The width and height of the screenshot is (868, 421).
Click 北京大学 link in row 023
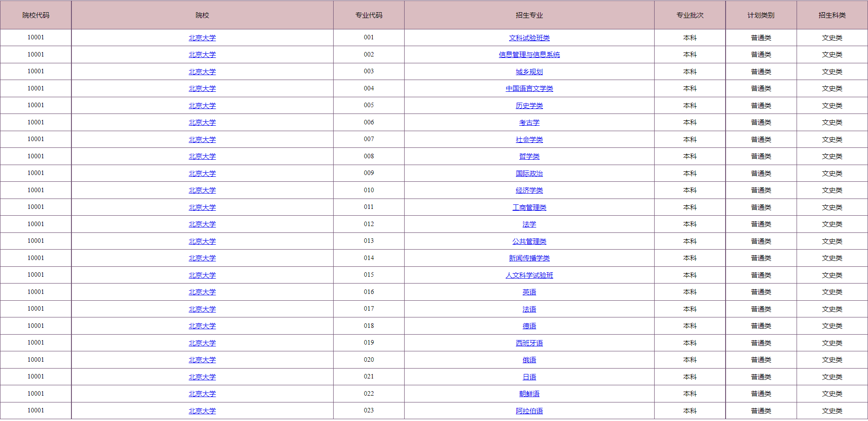(x=202, y=411)
